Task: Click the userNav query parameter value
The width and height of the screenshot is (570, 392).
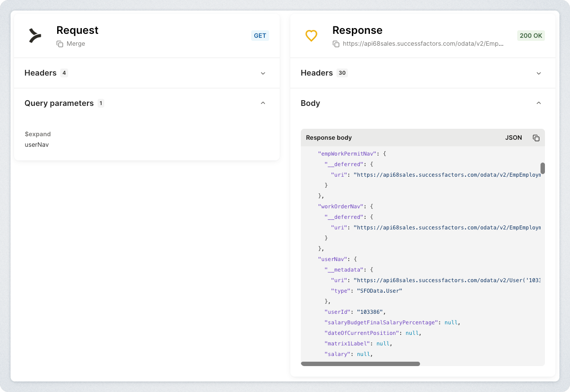Action: pos(37,145)
